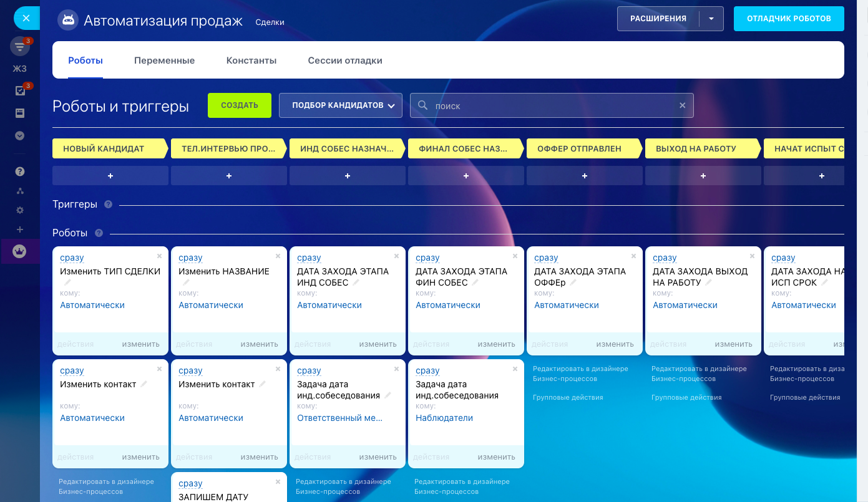Image resolution: width=868 pixels, height=502 pixels.
Task: Close the slider panel with cyan X
Action: pos(26,19)
